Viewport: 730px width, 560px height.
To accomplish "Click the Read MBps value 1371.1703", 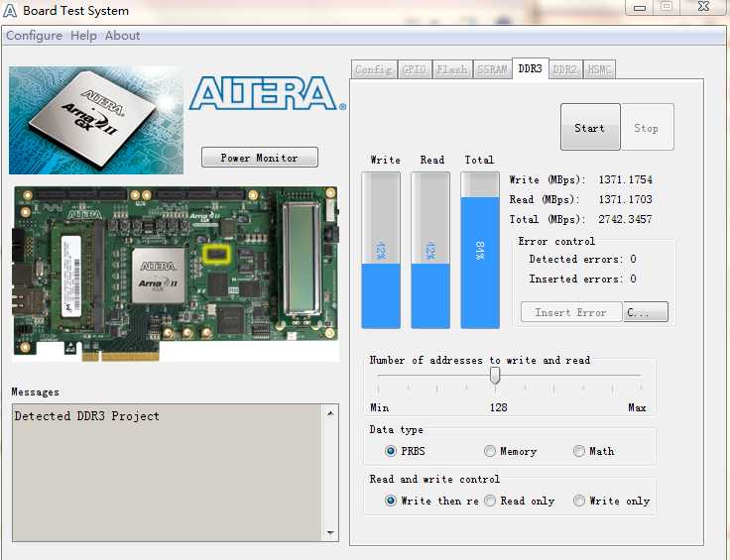I will pyautogui.click(x=625, y=199).
